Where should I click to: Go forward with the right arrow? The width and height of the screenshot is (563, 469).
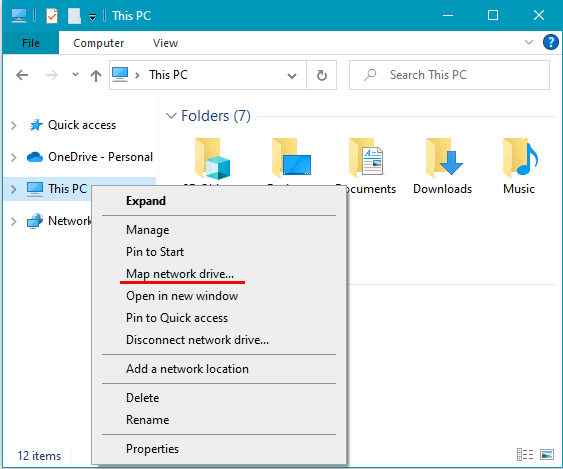52,75
